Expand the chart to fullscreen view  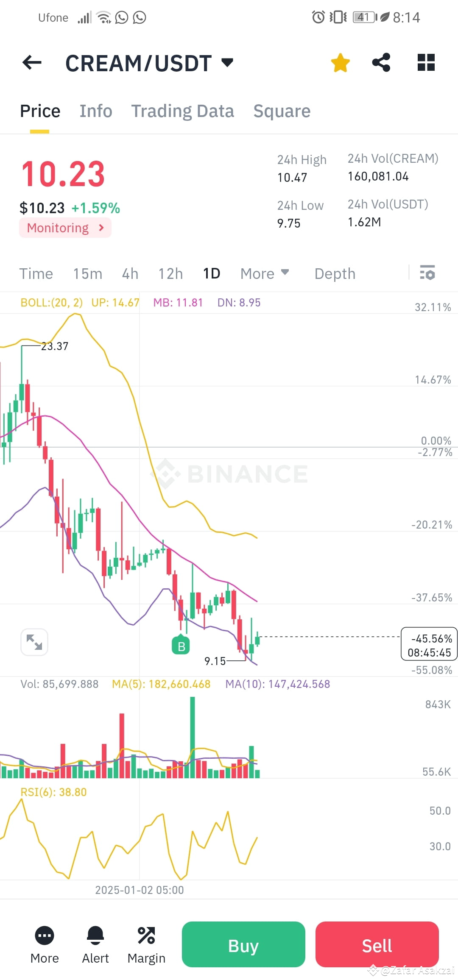(x=34, y=643)
